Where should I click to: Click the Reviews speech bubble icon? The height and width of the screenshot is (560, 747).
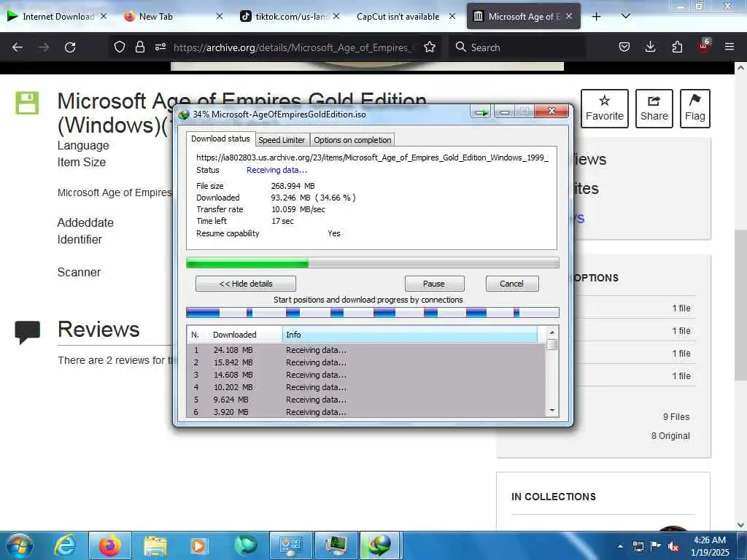pos(27,332)
